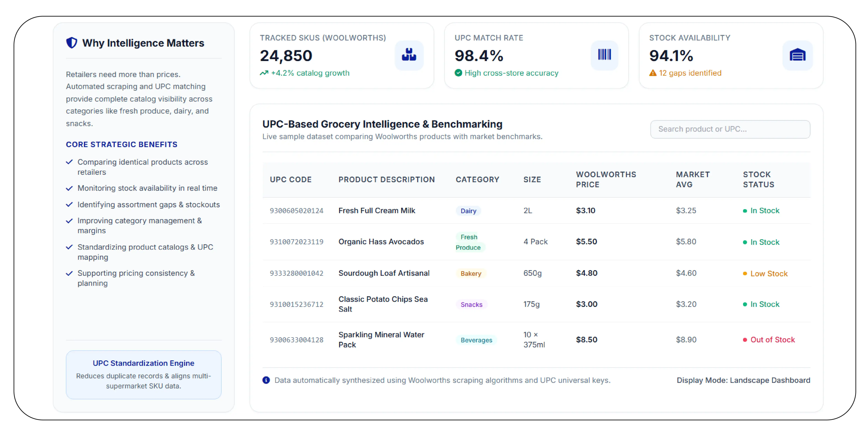Select UPC code 9310072023119
The height and width of the screenshot is (431, 868).
coord(297,242)
